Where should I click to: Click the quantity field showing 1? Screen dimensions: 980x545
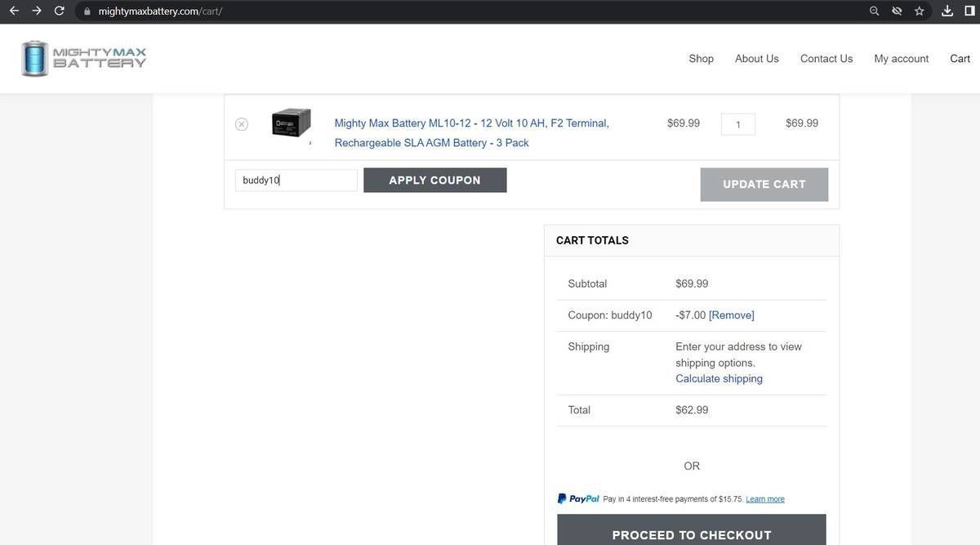click(x=737, y=124)
